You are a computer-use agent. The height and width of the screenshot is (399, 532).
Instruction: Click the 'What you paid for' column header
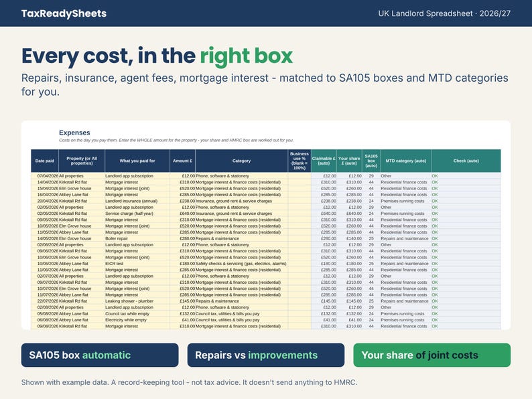click(137, 161)
